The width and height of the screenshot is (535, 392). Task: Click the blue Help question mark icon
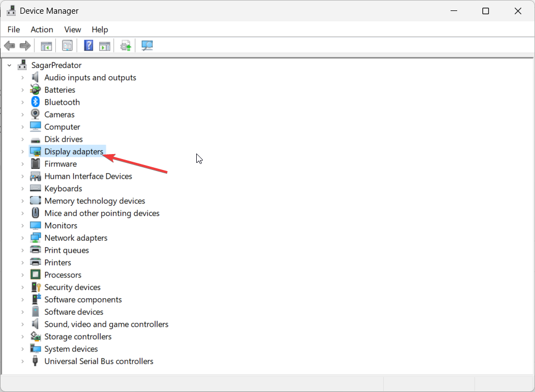88,46
